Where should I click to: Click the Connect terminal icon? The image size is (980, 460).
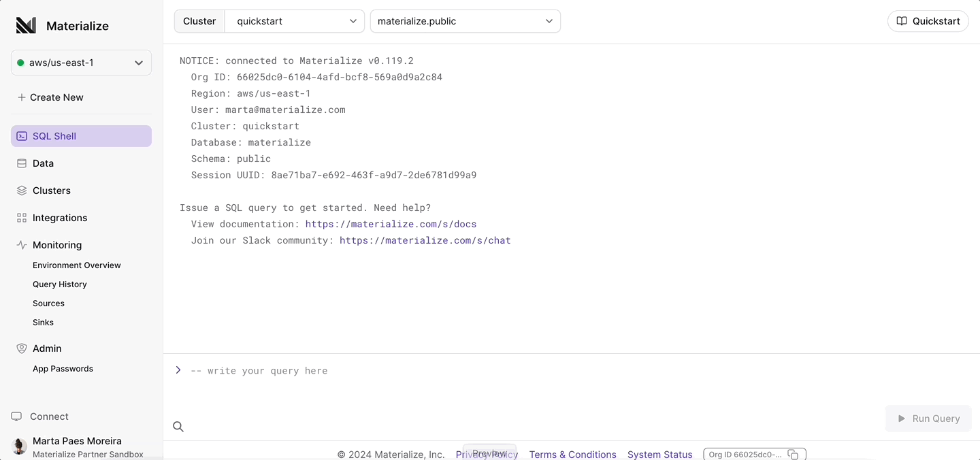click(15, 416)
